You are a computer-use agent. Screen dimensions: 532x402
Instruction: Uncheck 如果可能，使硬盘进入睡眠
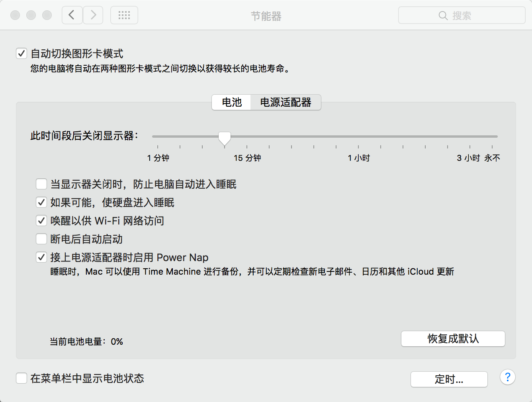(41, 202)
